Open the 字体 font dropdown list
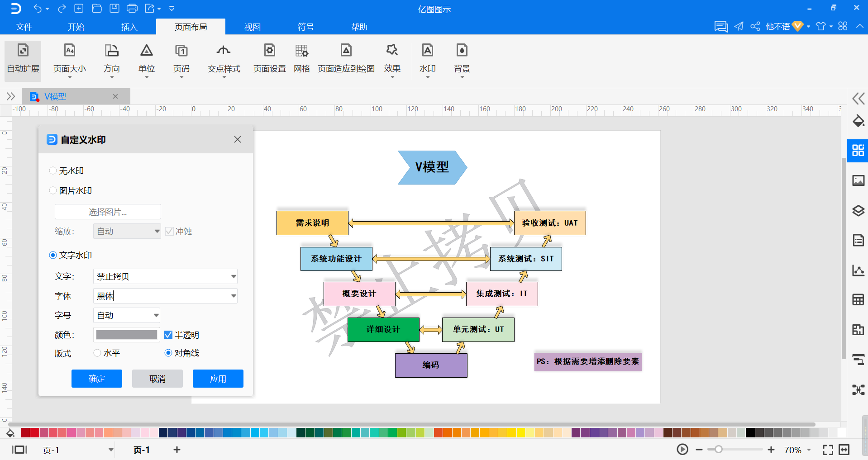 point(234,296)
